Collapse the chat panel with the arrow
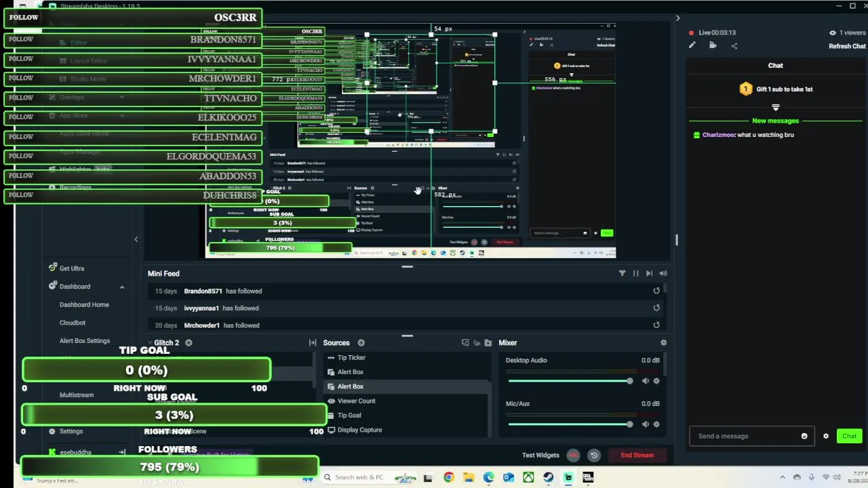This screenshot has height=488, width=868. [677, 18]
